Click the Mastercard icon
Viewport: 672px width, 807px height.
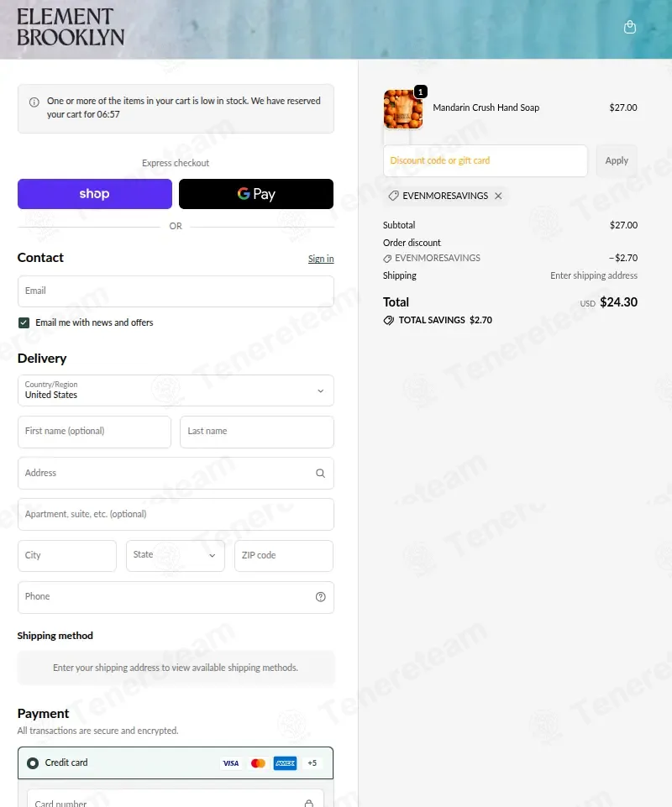coord(258,763)
